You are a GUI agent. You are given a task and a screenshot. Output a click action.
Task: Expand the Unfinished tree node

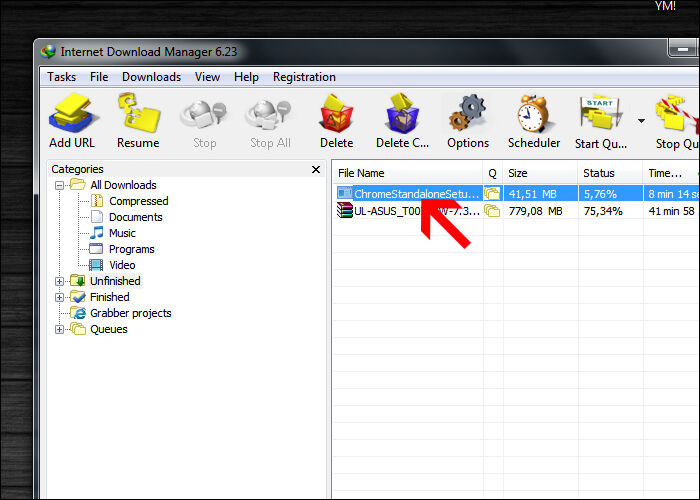pos(59,281)
